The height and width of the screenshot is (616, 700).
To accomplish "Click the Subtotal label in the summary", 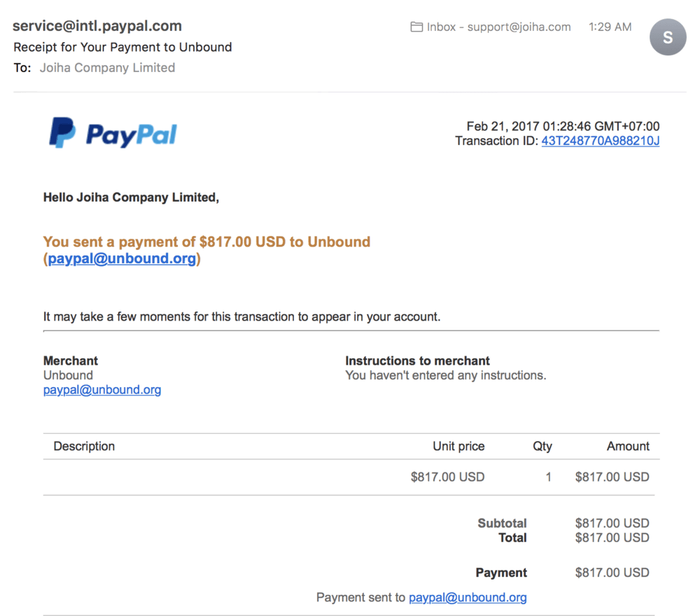I will [x=502, y=523].
